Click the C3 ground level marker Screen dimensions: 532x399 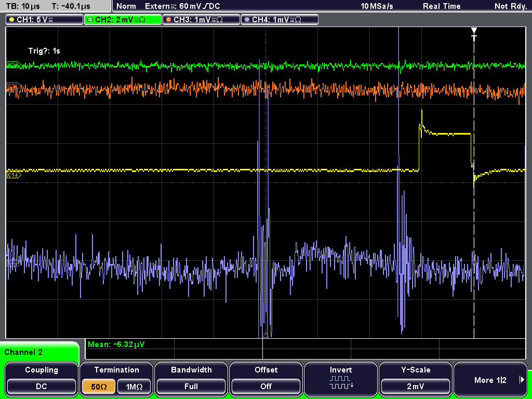(x=14, y=86)
